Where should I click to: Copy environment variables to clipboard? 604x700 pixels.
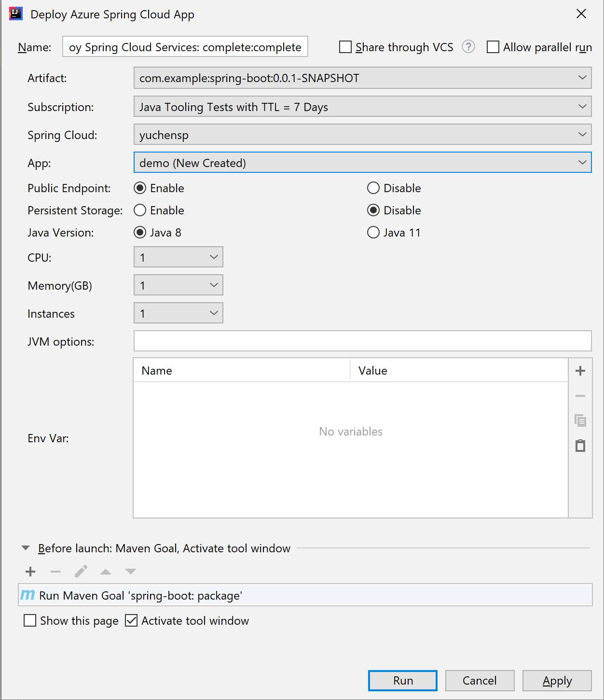point(580,420)
